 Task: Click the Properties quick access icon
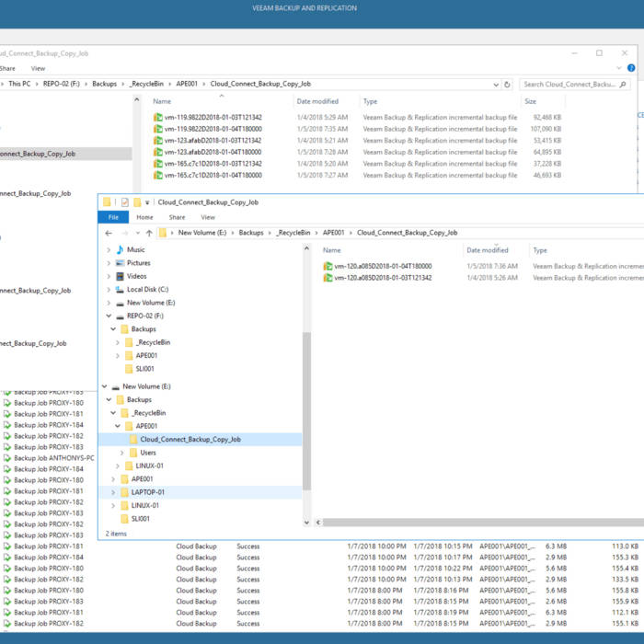[x=125, y=202]
